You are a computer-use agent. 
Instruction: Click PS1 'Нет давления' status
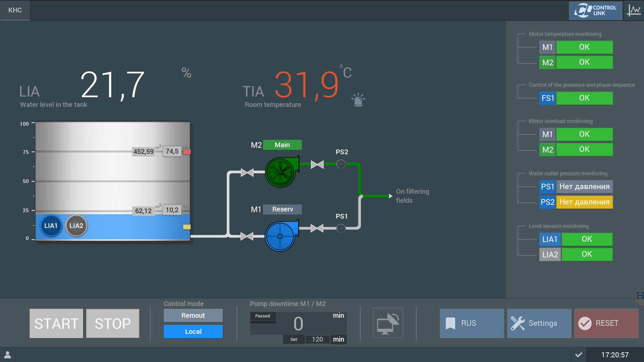pyautogui.click(x=584, y=187)
